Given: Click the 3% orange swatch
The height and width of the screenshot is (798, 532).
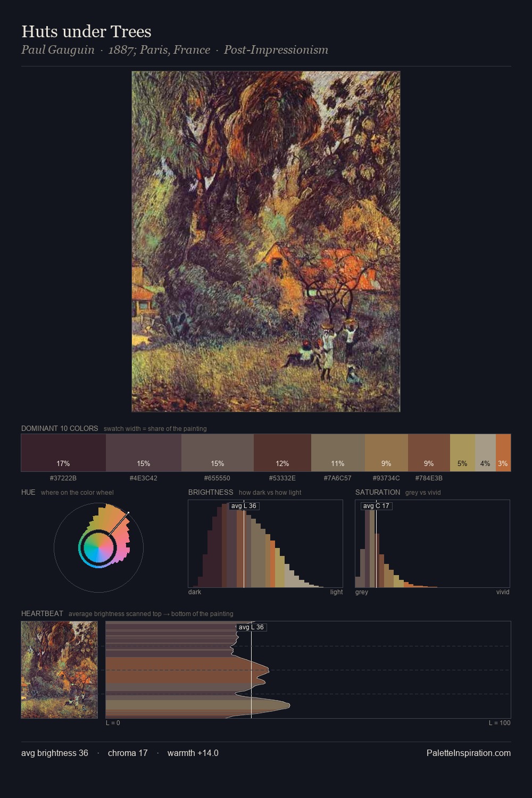Looking at the screenshot, I should (x=503, y=453).
